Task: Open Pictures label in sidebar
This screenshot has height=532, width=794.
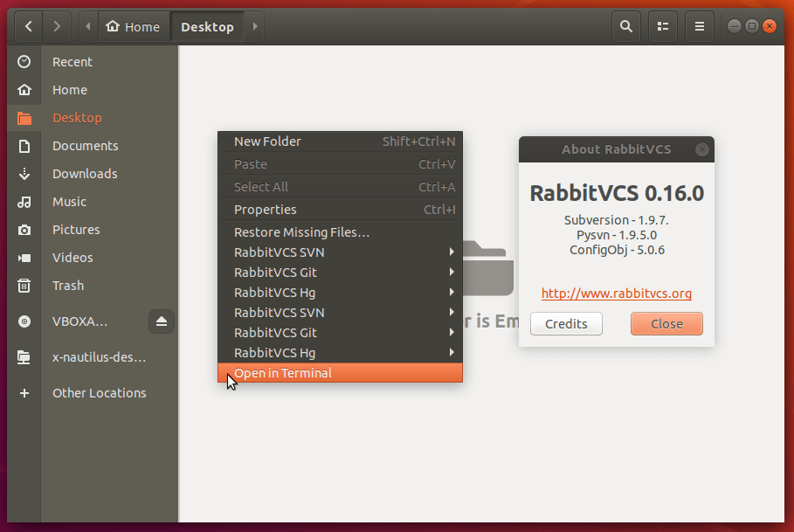Action: (76, 229)
